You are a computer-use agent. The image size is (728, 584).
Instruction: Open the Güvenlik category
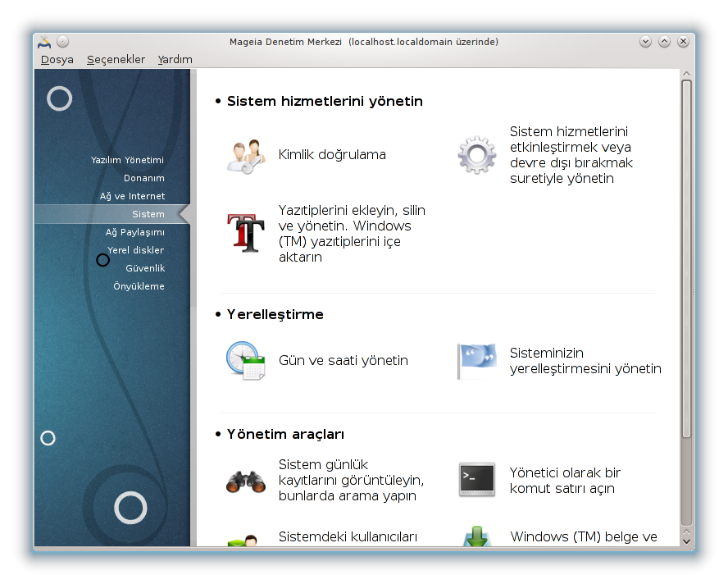(x=145, y=268)
